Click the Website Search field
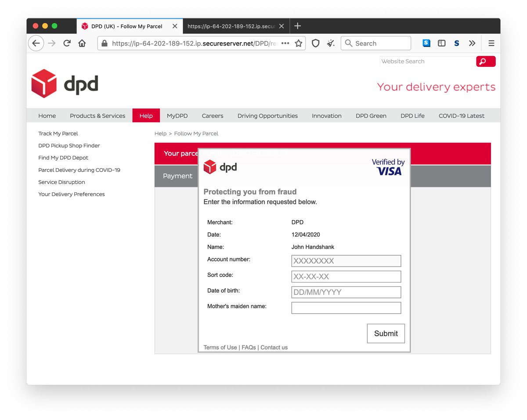527x420 pixels. (427, 62)
